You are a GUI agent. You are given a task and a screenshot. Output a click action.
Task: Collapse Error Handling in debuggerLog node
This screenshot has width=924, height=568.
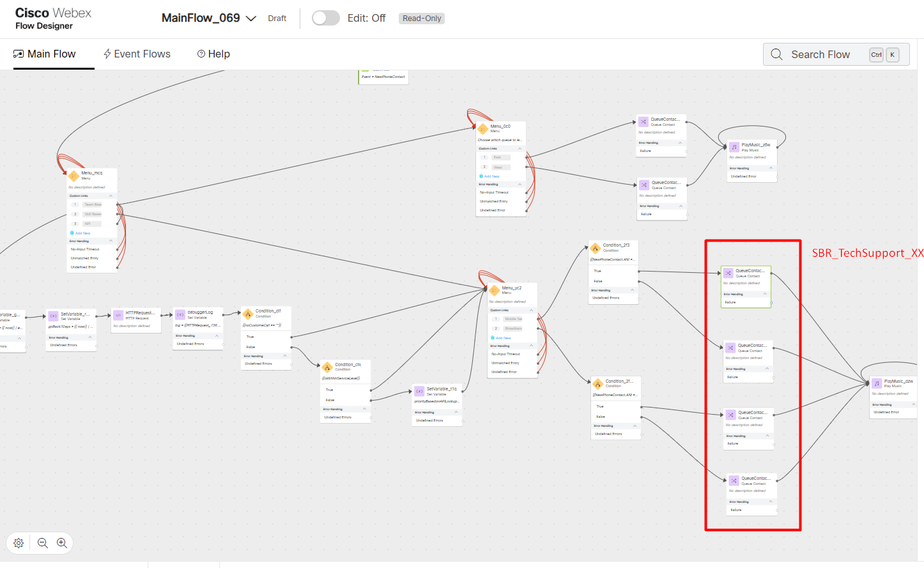click(217, 335)
